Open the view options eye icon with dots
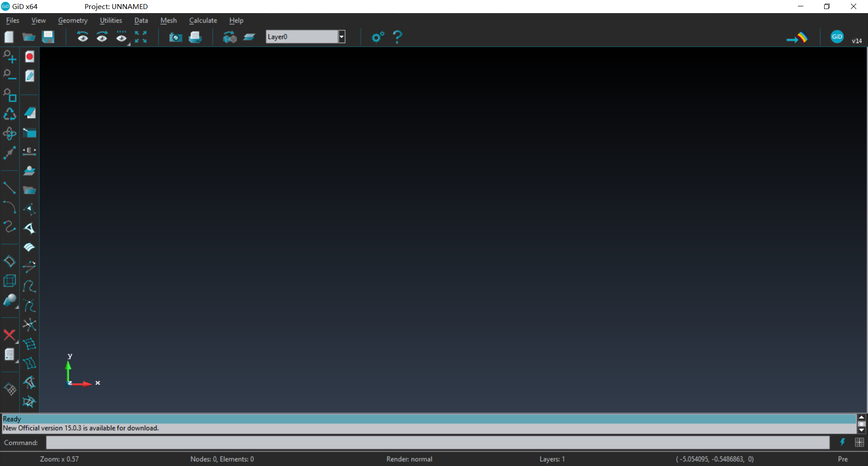The height and width of the screenshot is (466, 868). coord(122,37)
